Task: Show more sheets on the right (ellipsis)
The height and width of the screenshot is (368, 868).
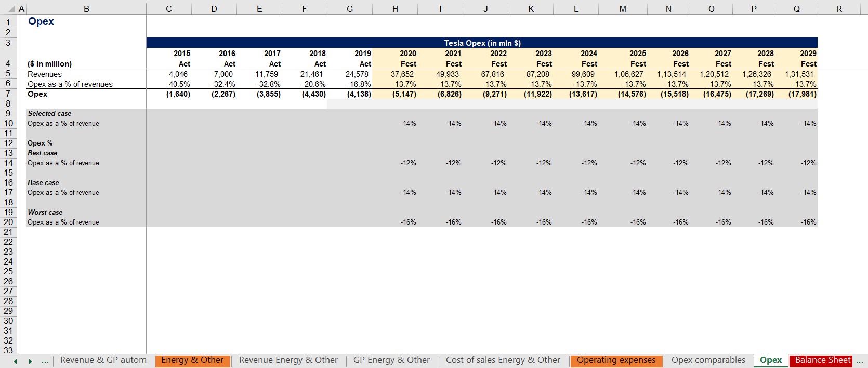Action: 859,361
